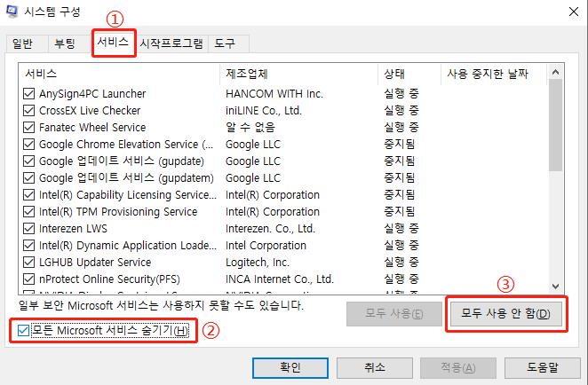
Task: Select HANCOM WITH Inc. manufacturer cell
Action: tap(274, 94)
